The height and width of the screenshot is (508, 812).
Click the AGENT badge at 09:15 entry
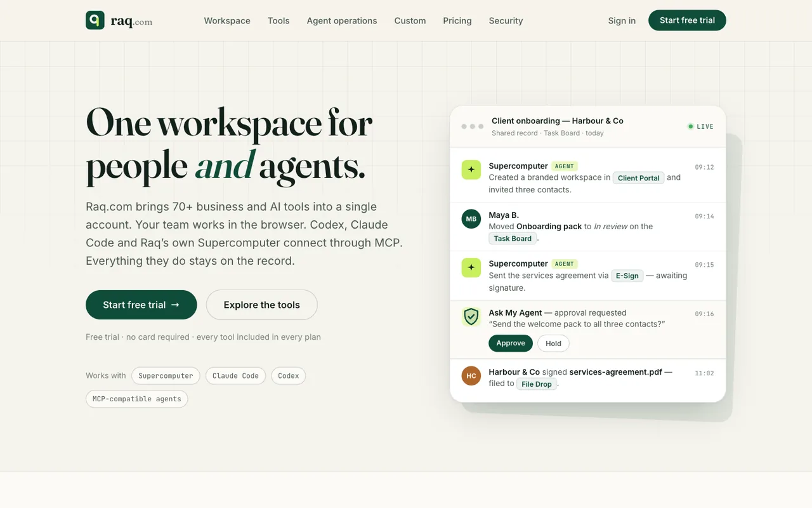click(x=565, y=264)
